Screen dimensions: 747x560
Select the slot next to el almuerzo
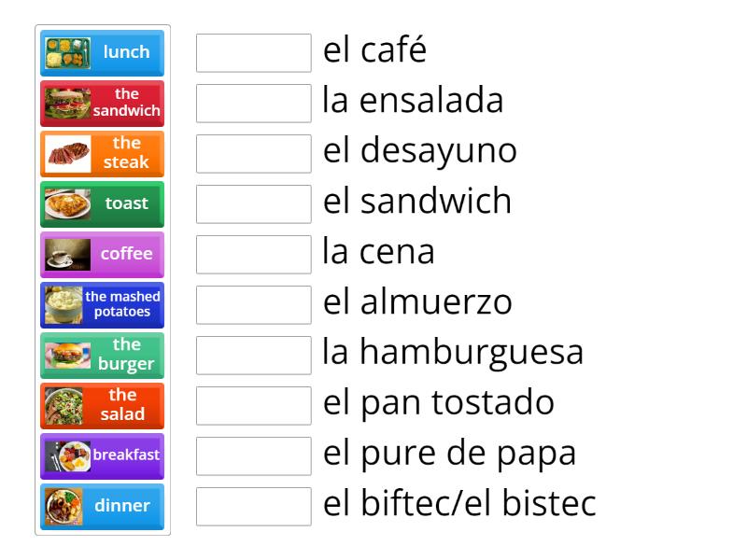(x=253, y=304)
